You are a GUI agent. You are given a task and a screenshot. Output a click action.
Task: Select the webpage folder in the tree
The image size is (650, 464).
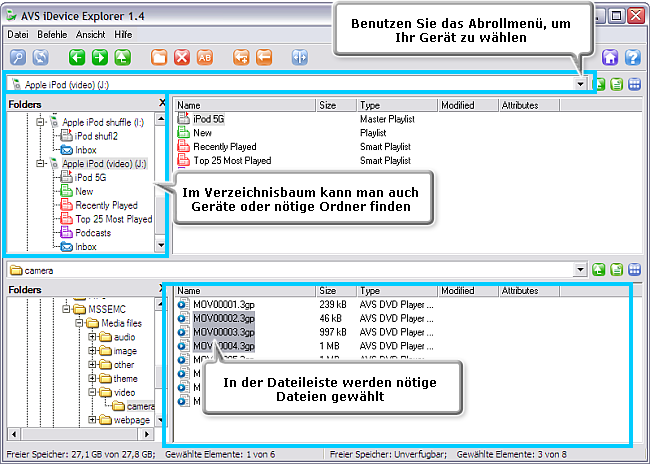[x=131, y=420]
